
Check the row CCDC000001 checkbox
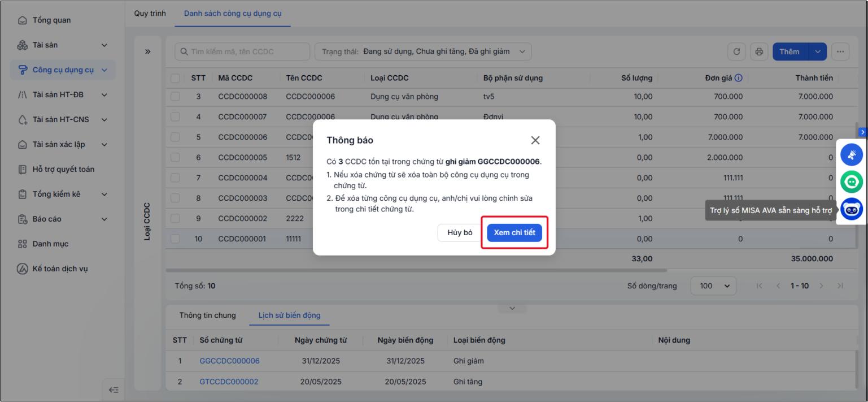(x=175, y=239)
